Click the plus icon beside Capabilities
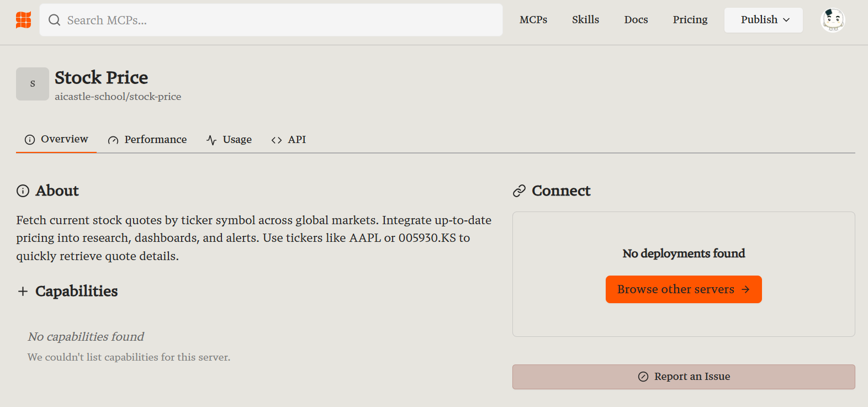The width and height of the screenshot is (868, 407). coord(23,292)
